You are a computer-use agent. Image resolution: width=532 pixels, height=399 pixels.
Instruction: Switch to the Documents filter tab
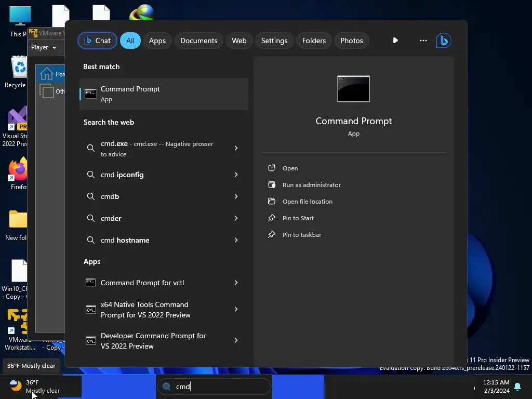[x=198, y=41]
